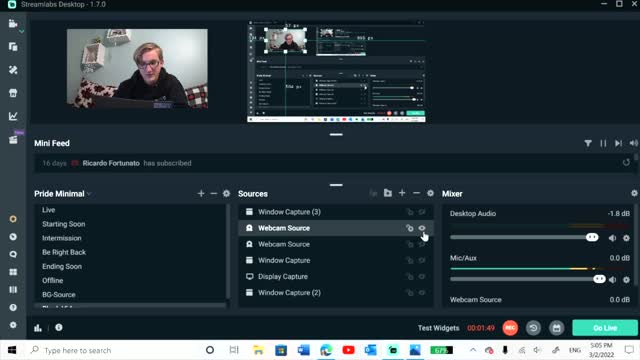Pause the Mini Feed alert queue
Screen dimensions: 640x360
[x=603, y=143]
